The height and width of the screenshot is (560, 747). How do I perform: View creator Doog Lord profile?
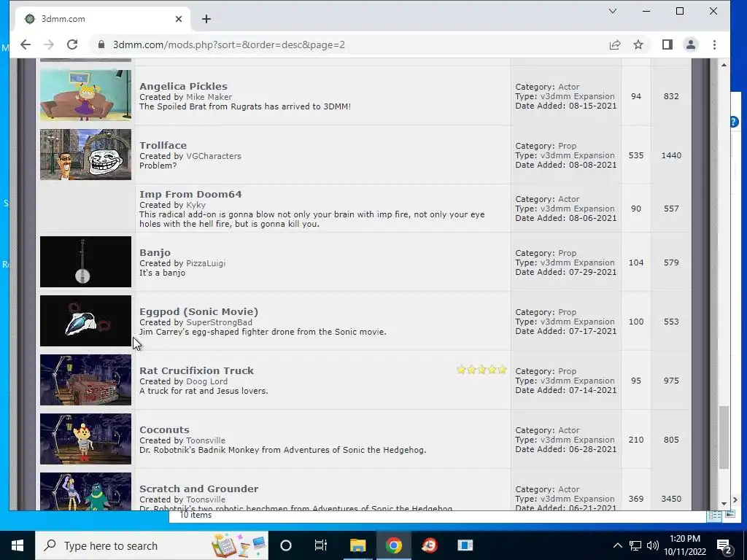(x=206, y=381)
